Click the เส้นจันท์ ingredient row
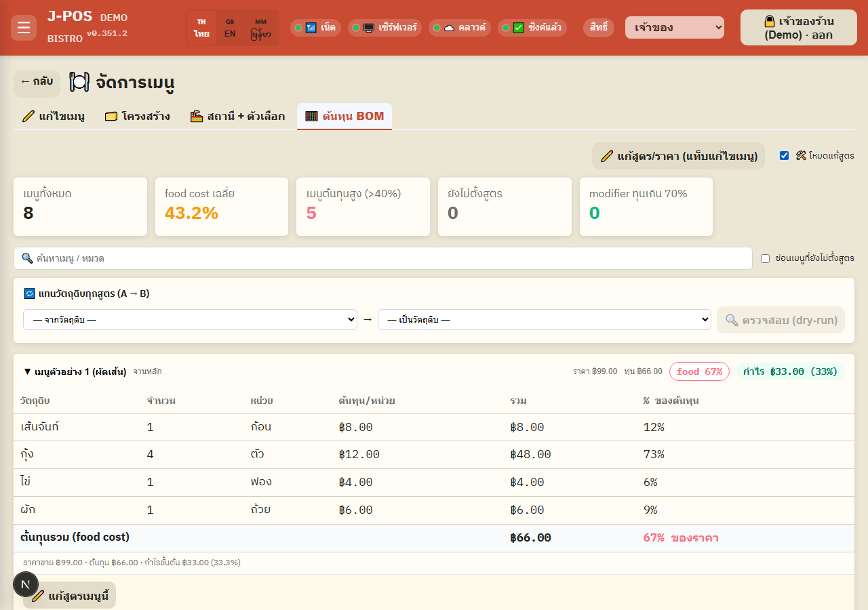Viewport: 868px width, 610px height. [434, 427]
